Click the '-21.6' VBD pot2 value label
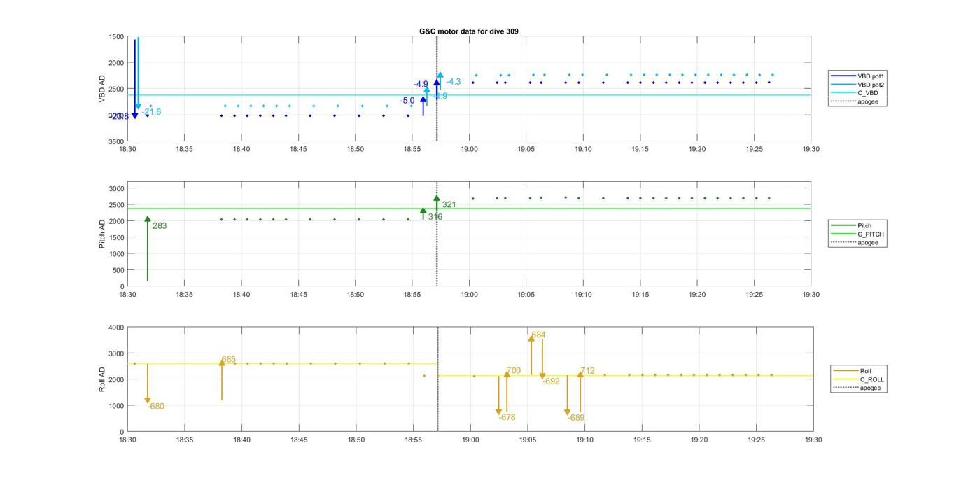The image size is (980, 485). coord(151,112)
